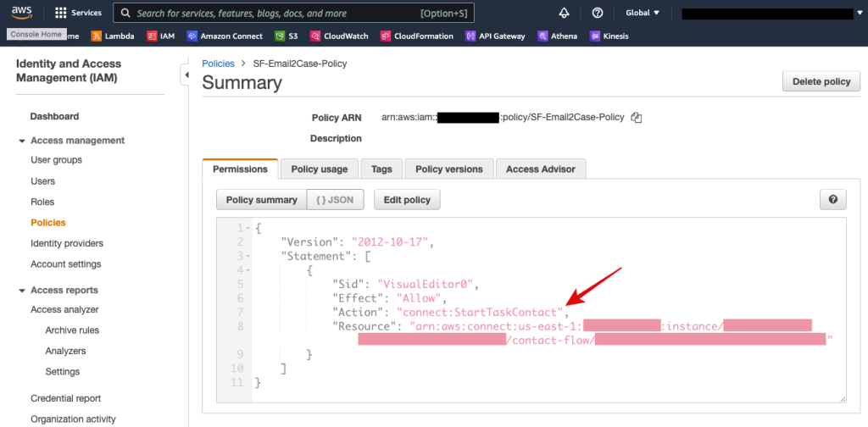Open Roles in the sidebar
The image size is (868, 427).
pyautogui.click(x=42, y=202)
